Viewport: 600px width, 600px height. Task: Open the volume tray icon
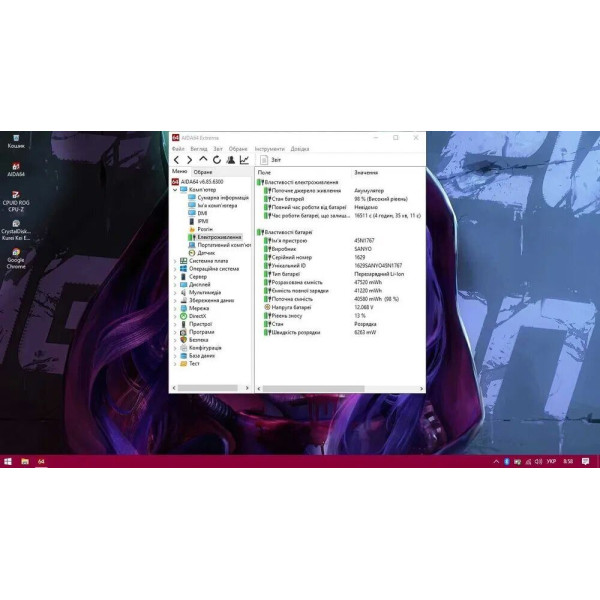tap(538, 461)
